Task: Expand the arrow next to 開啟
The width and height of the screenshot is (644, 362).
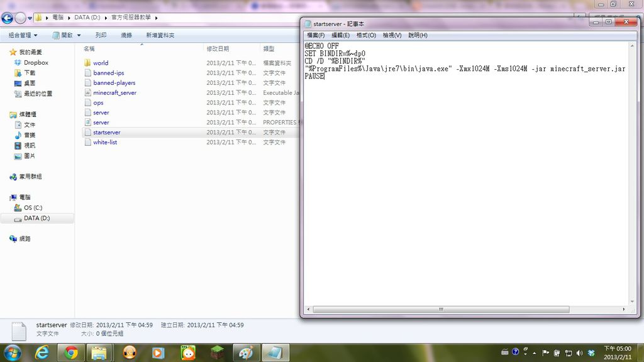Action: (x=79, y=35)
